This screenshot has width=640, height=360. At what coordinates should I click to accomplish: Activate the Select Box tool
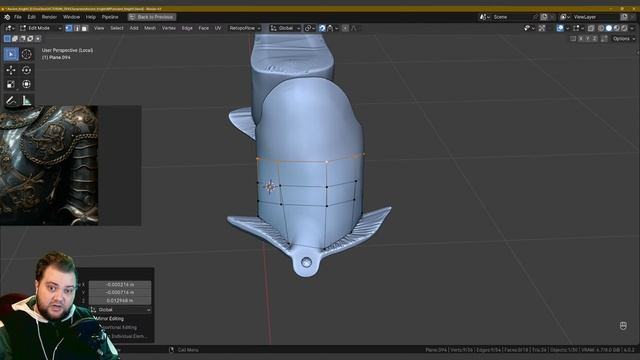pos(11,54)
